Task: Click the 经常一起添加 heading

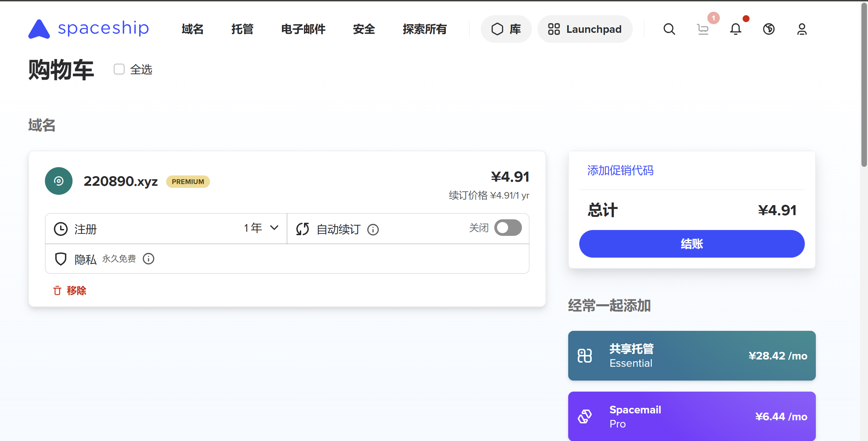Action: [609, 306]
